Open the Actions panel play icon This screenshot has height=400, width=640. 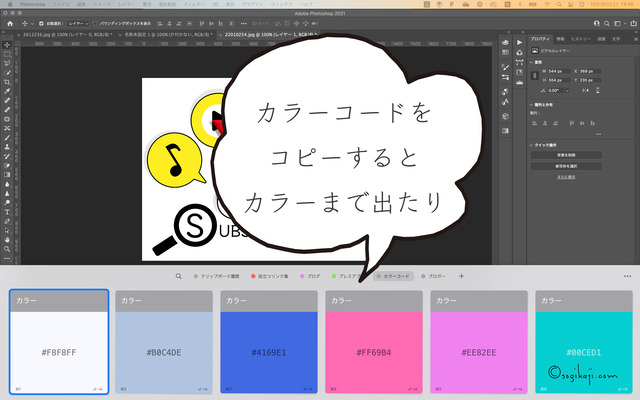tap(519, 42)
